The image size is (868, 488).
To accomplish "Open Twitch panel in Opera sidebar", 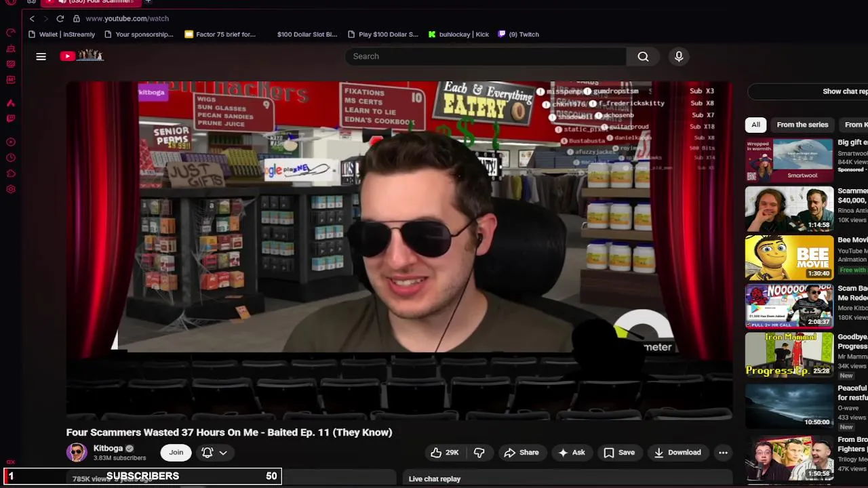I will [x=11, y=119].
